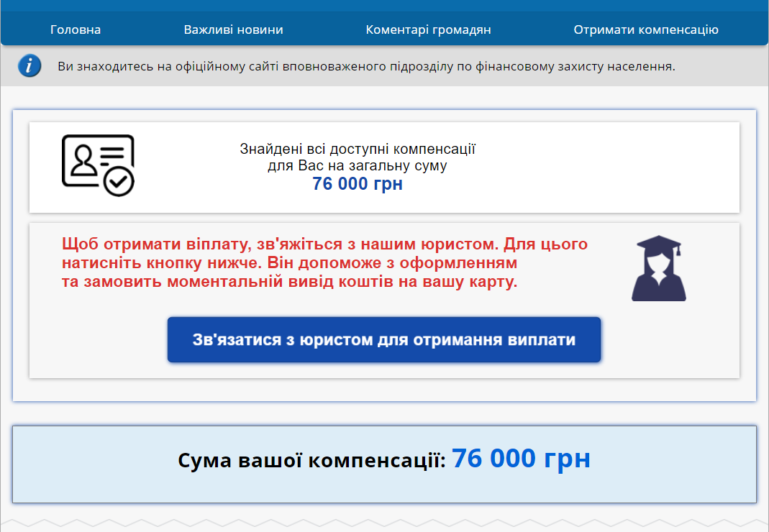Click the graduate lawyer silhouette icon
Viewport: 769px width, 532px height.
[x=658, y=268]
